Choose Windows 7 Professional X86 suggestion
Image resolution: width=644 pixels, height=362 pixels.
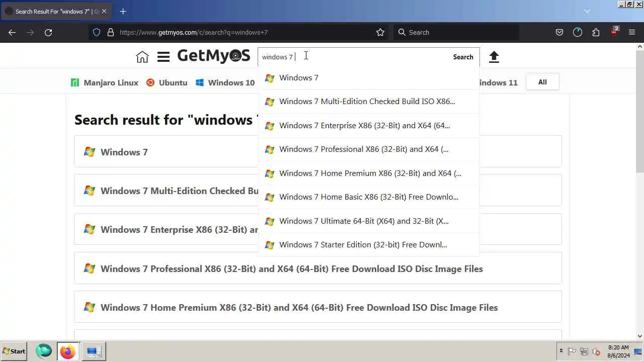[369, 149]
